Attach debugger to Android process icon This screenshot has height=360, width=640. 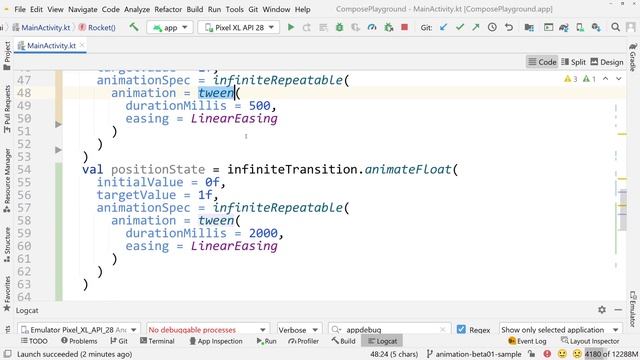388,27
